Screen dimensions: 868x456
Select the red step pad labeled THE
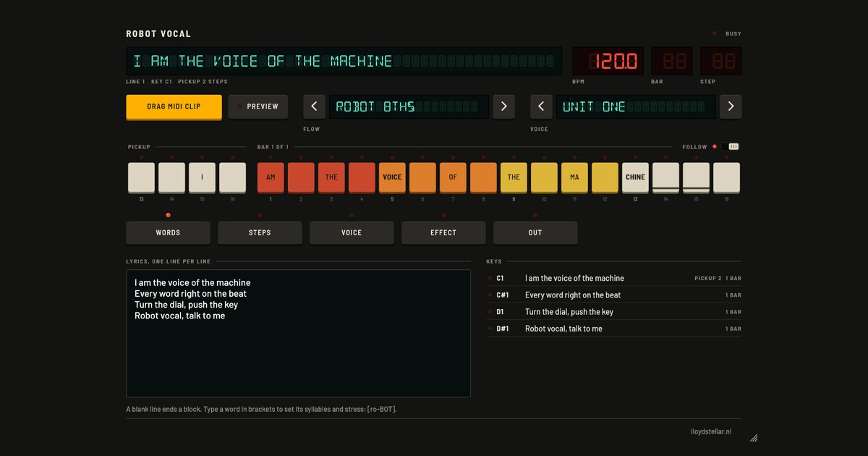pyautogui.click(x=331, y=177)
